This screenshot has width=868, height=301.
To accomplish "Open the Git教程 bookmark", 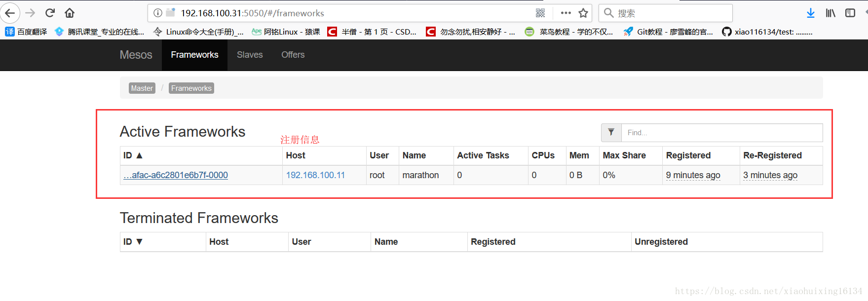I will tap(668, 32).
